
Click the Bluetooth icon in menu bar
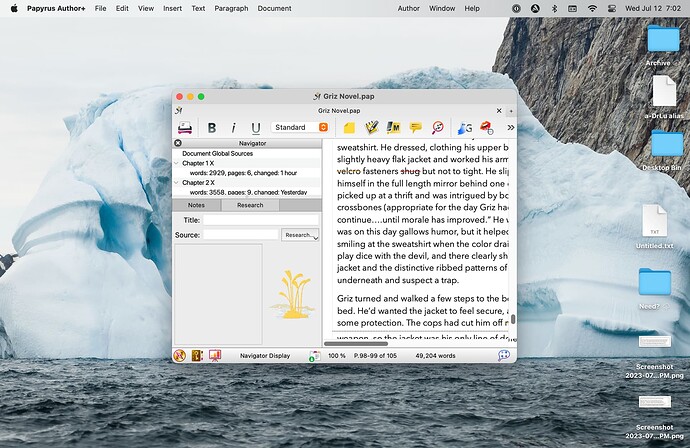(554, 8)
